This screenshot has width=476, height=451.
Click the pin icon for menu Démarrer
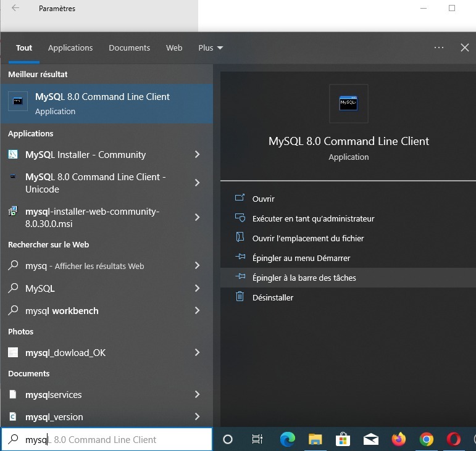click(240, 257)
